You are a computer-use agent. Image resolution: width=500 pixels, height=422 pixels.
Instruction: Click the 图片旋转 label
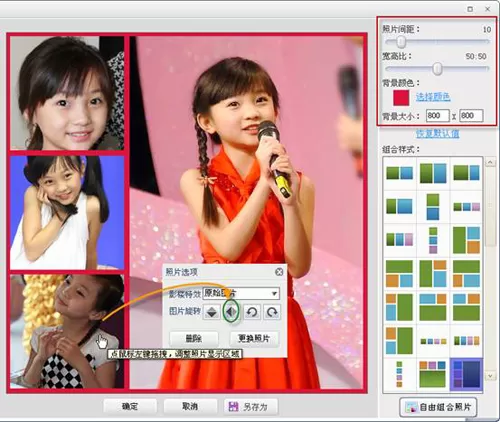point(185,311)
